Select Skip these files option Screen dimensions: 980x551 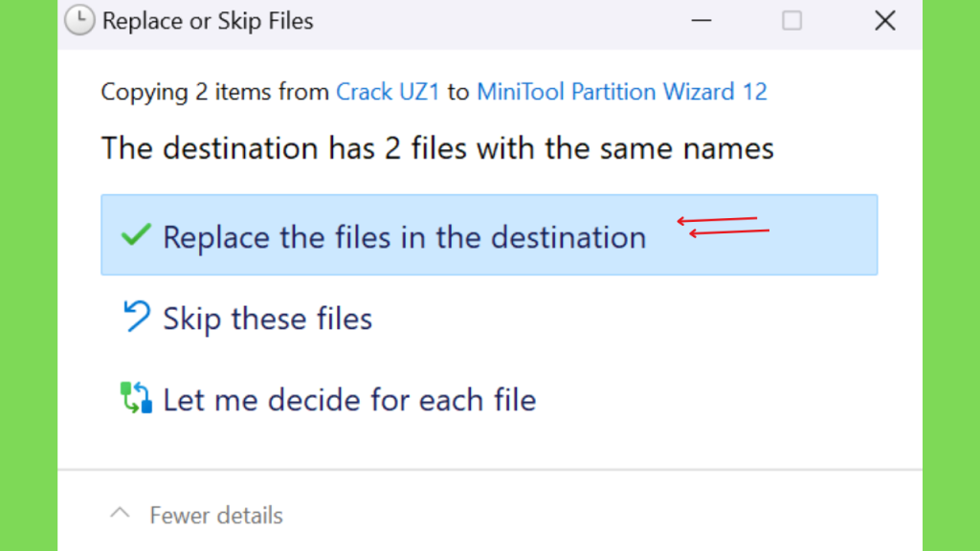click(x=268, y=319)
